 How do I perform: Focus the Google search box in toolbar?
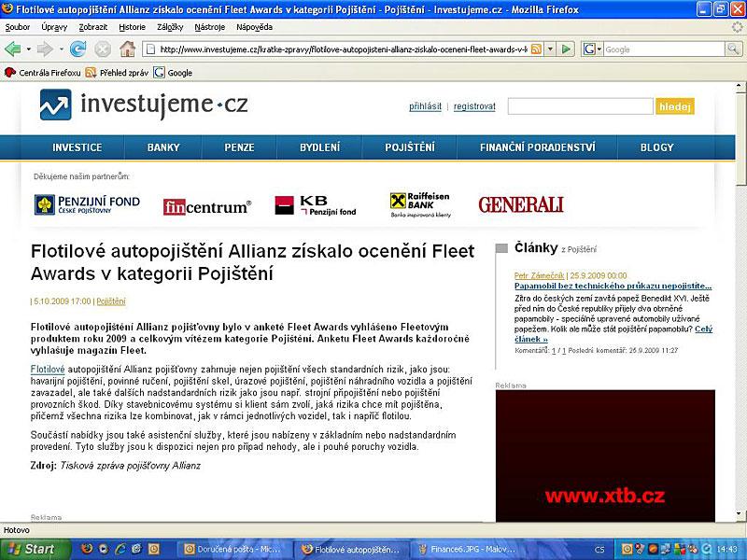coord(664,49)
